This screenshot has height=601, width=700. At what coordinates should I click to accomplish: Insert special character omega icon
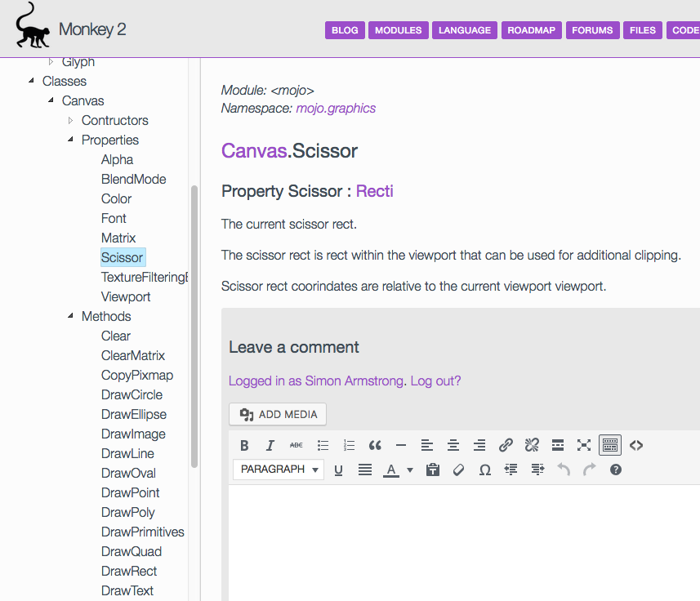tap(484, 470)
